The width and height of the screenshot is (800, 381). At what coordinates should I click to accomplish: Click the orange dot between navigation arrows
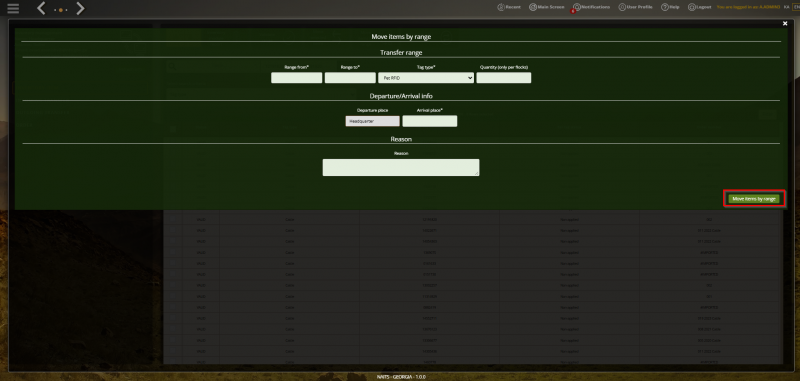(61, 10)
